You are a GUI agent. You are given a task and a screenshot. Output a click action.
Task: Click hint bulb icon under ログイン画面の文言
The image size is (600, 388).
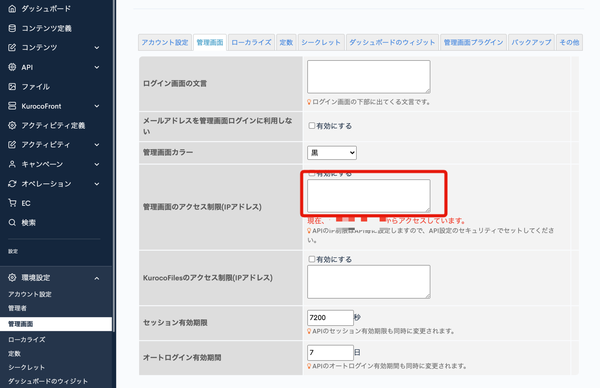(x=309, y=102)
